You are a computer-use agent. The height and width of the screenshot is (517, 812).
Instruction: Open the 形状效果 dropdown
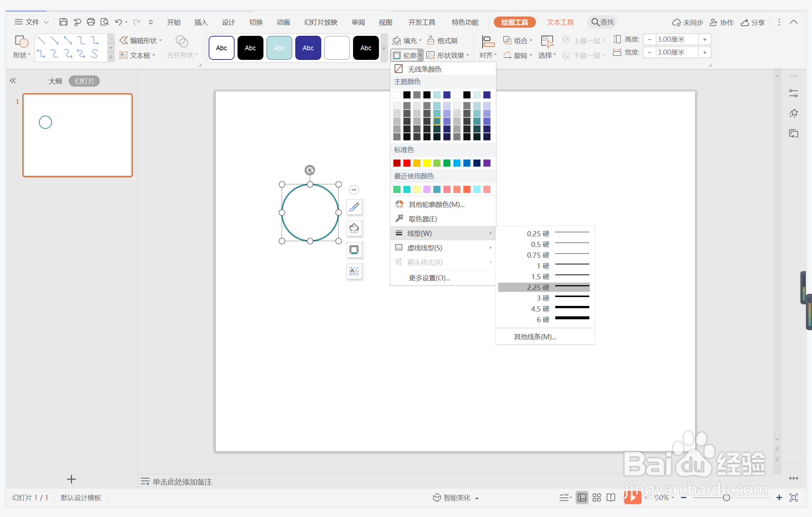pos(448,55)
